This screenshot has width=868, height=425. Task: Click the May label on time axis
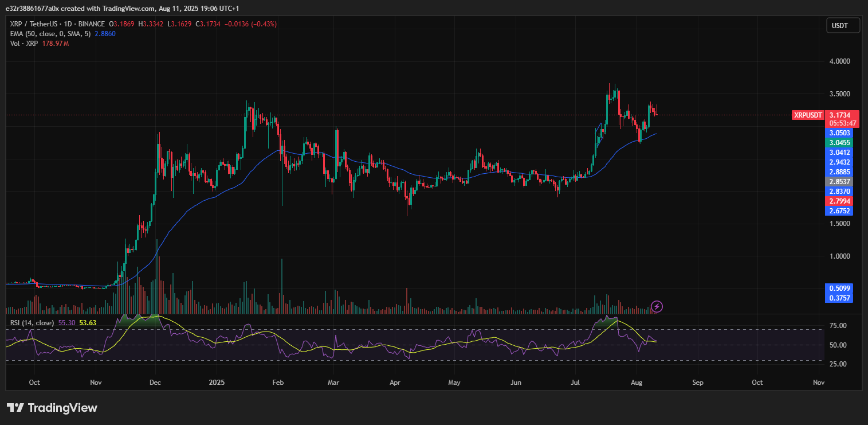(x=454, y=382)
